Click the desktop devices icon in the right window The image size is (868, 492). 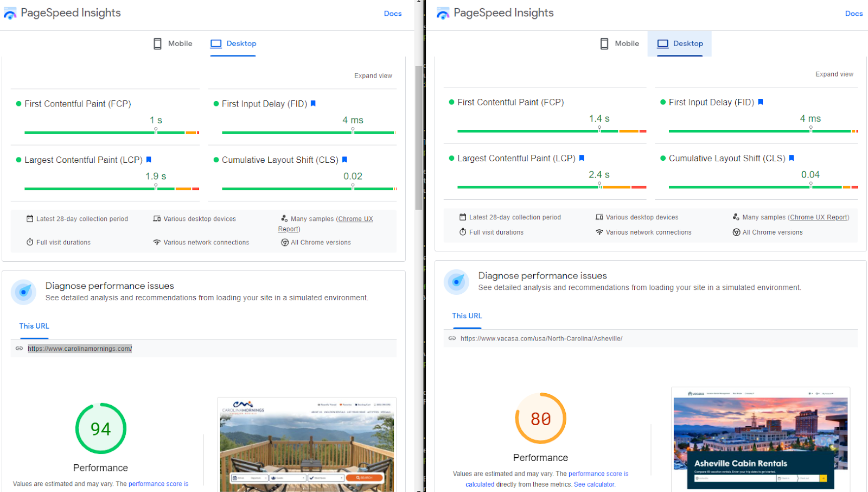599,217
